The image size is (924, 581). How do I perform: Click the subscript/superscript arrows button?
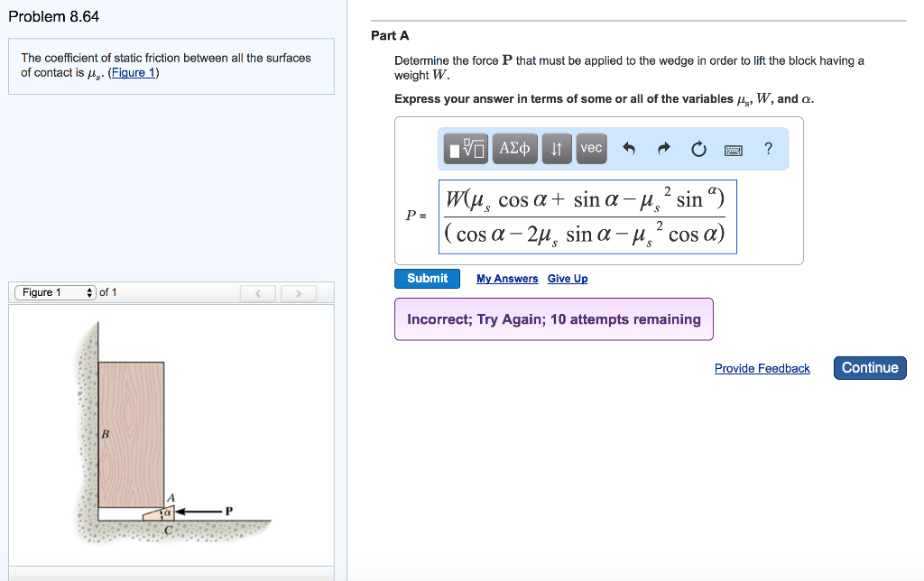556,149
